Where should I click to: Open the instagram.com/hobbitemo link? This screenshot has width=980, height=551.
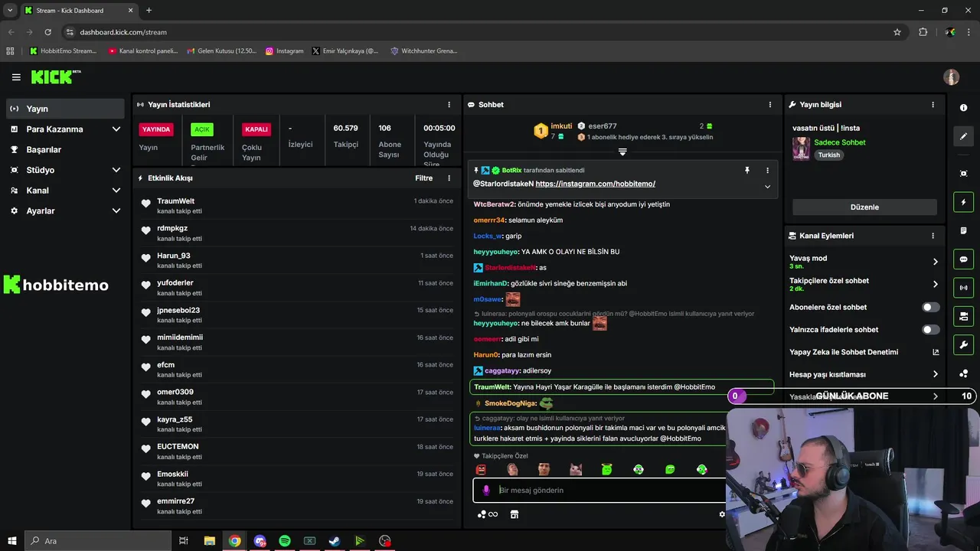(x=596, y=184)
